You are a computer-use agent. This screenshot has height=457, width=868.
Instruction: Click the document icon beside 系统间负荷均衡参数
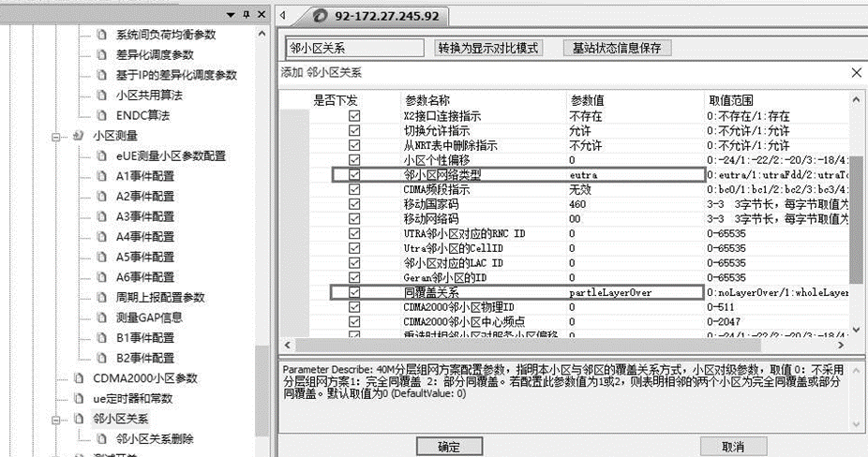click(x=101, y=35)
